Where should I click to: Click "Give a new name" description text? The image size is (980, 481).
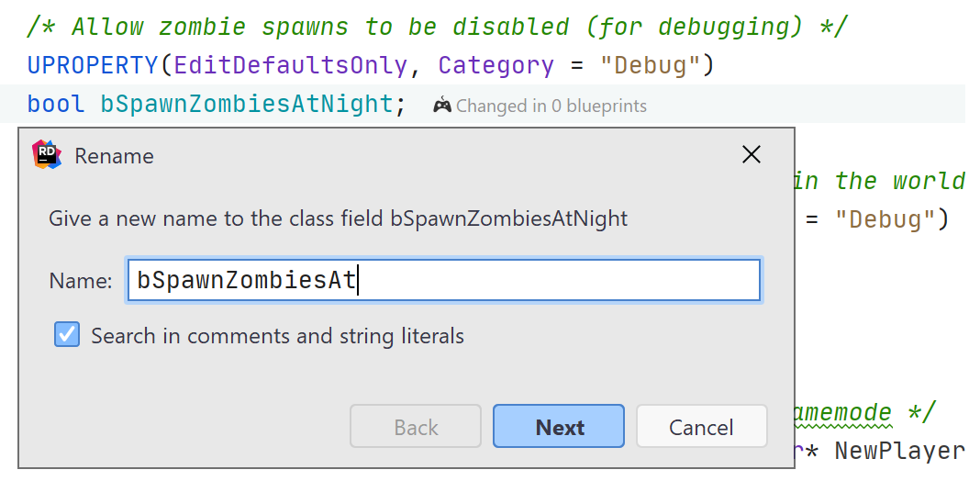338,218
